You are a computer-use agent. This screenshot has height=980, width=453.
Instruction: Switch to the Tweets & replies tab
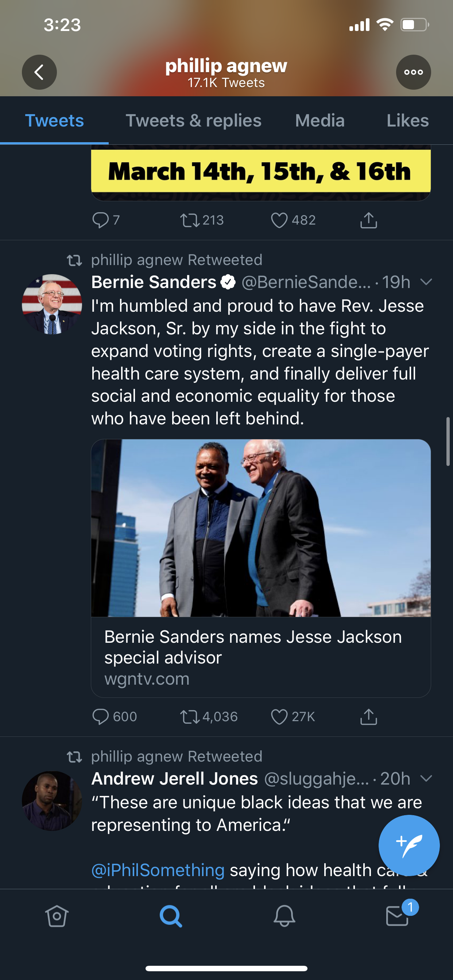click(x=193, y=121)
